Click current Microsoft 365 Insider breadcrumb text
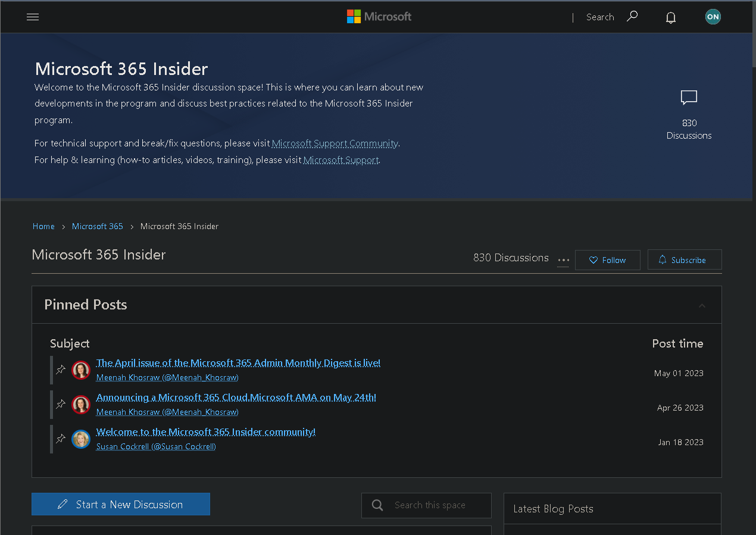Viewport: 756px width, 535px height. tap(179, 226)
